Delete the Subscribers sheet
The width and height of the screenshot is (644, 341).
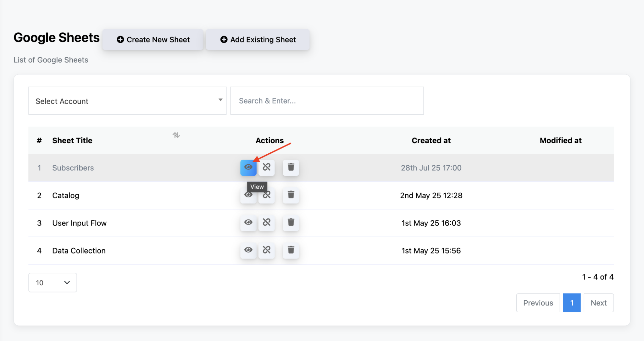291,168
